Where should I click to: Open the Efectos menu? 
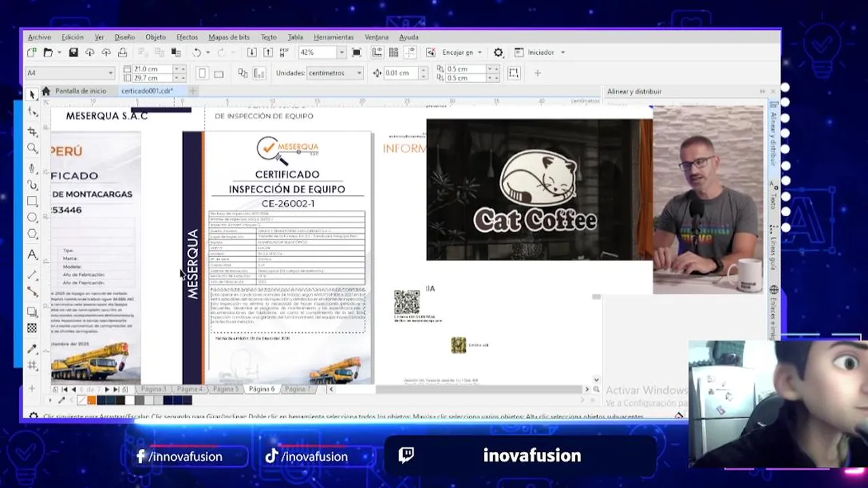point(187,37)
